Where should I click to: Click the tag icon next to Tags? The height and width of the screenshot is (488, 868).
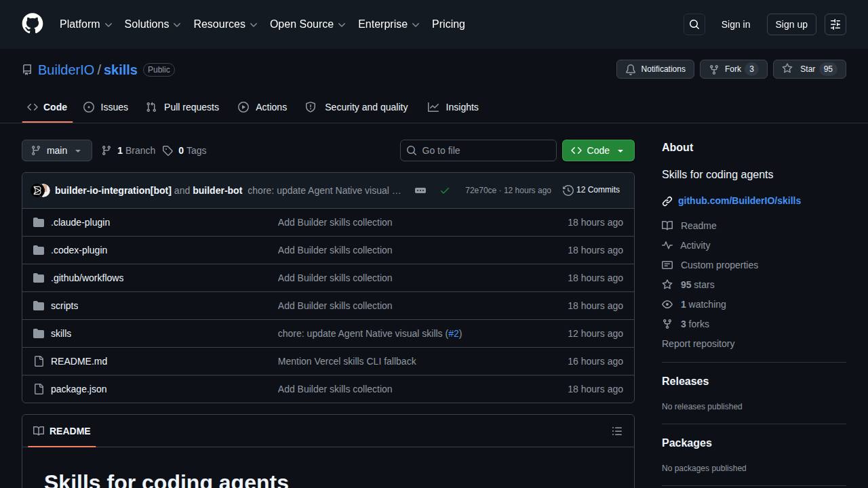tap(167, 150)
